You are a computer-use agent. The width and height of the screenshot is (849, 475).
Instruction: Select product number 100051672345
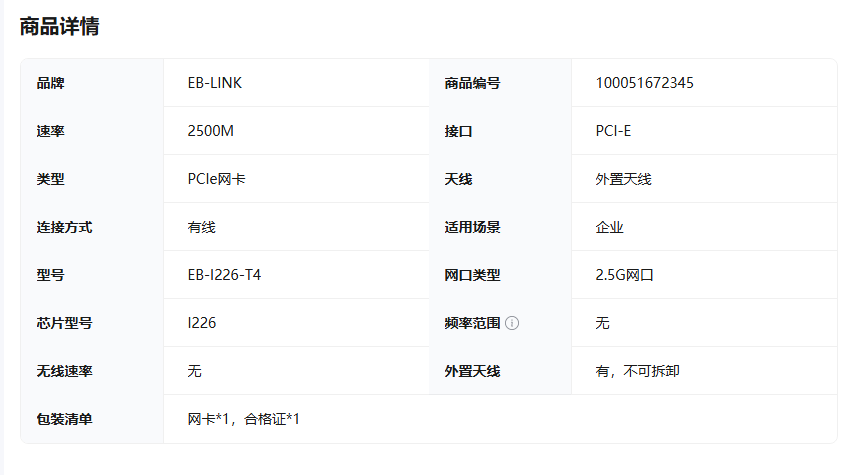pyautogui.click(x=644, y=83)
